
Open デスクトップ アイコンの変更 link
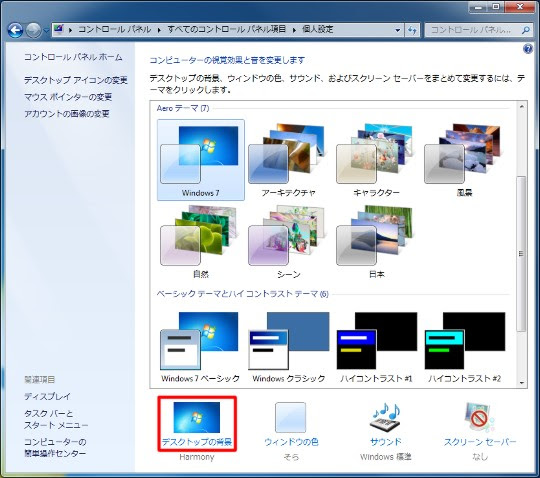click(76, 80)
